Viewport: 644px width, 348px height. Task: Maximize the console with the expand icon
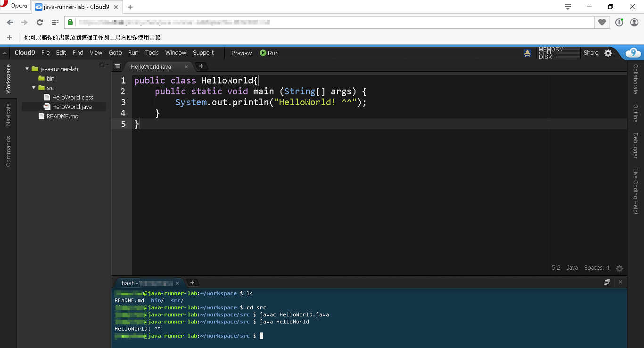coord(607,282)
